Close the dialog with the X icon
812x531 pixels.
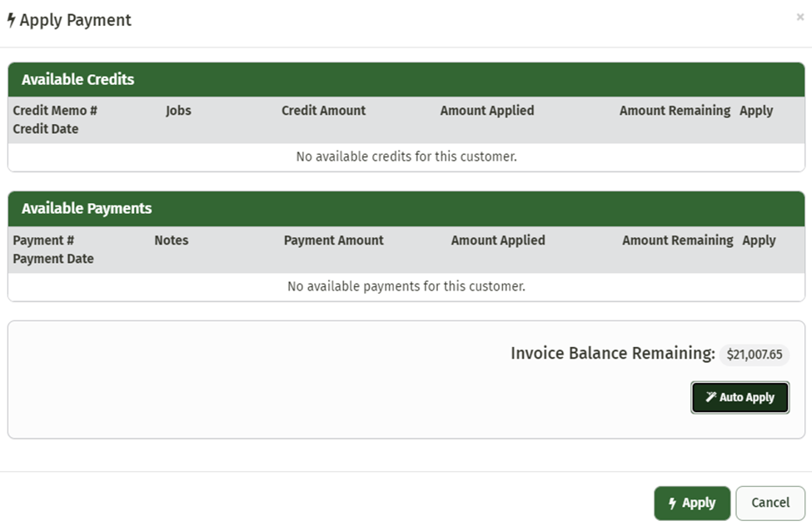coord(800,17)
